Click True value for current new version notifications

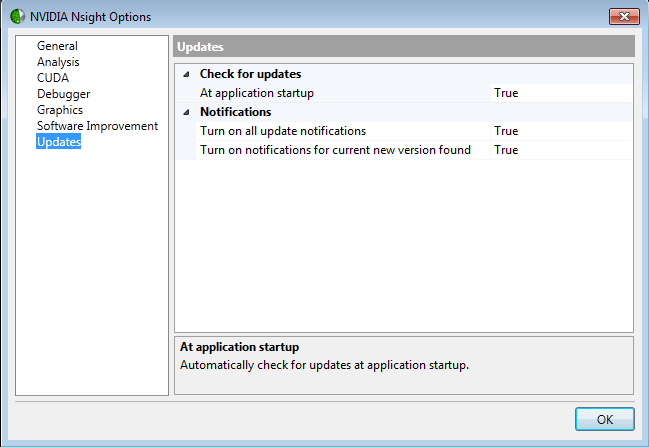point(561,150)
